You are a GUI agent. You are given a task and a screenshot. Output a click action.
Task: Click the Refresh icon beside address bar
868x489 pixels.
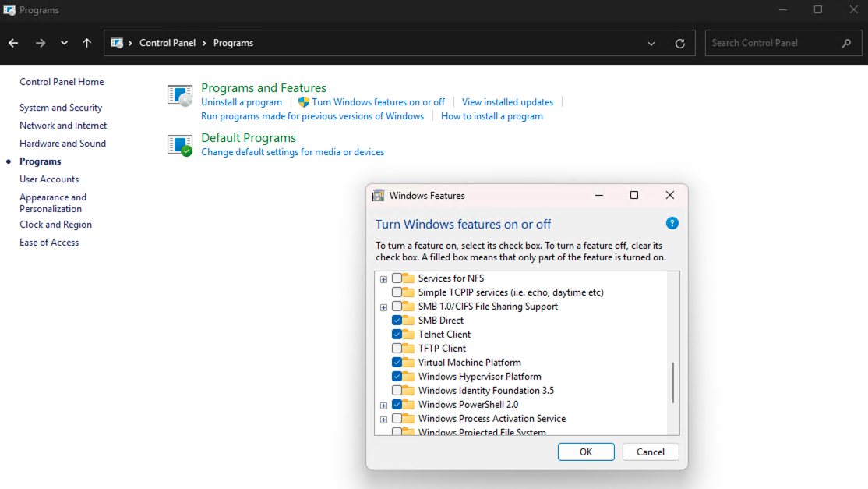(679, 44)
